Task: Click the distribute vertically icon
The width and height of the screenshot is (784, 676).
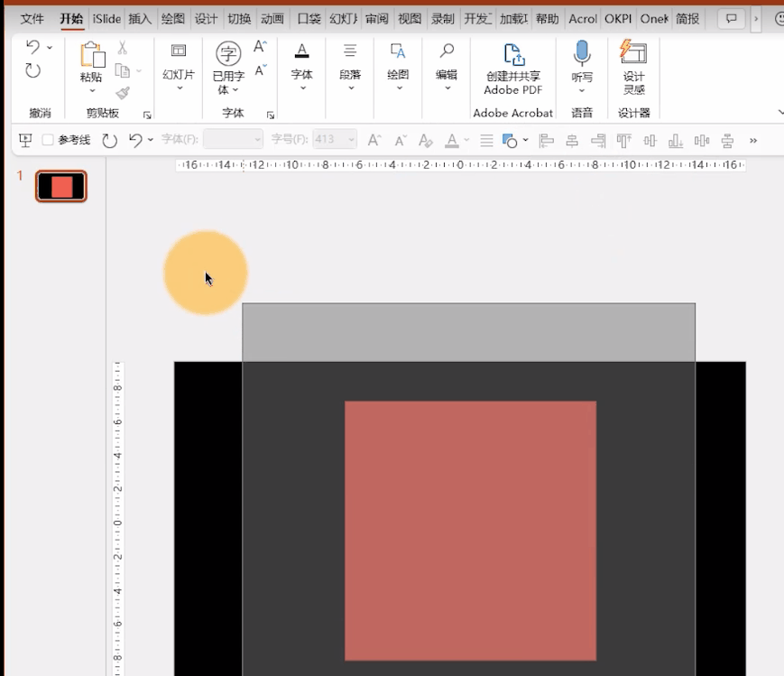Action: (x=727, y=141)
